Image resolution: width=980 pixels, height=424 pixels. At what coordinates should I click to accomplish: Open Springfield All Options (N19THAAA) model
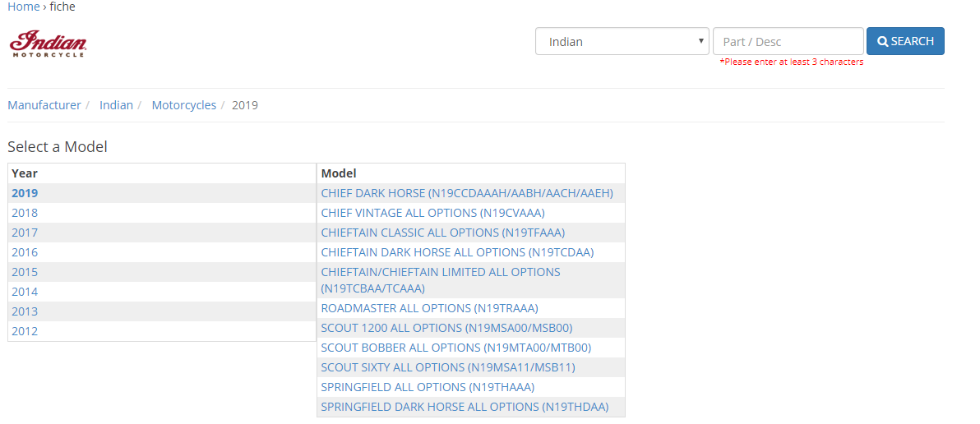(428, 387)
